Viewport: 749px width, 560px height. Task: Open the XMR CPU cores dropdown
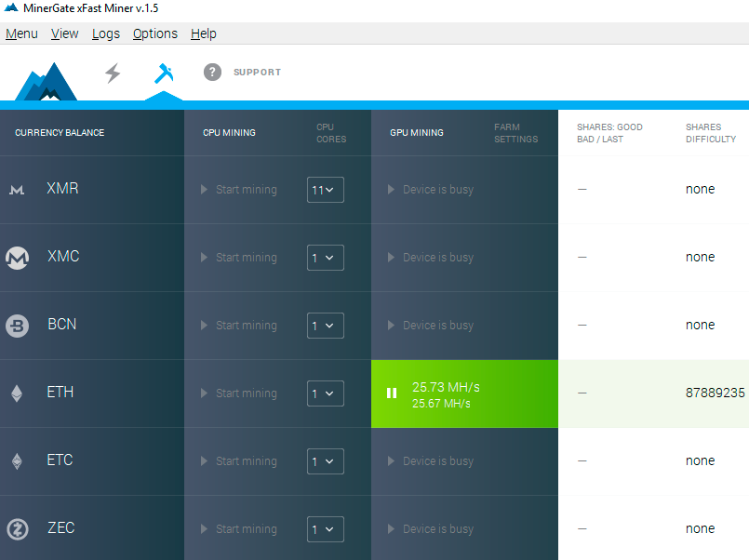point(325,189)
